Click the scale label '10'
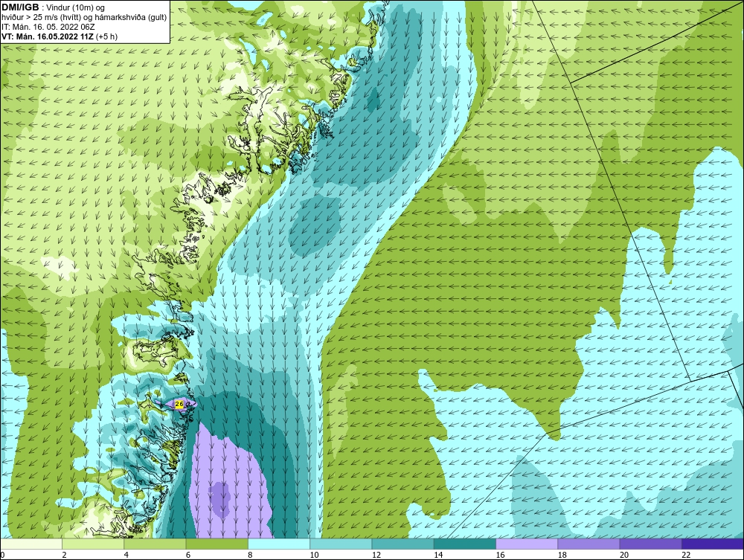744x560 pixels. pos(314,556)
